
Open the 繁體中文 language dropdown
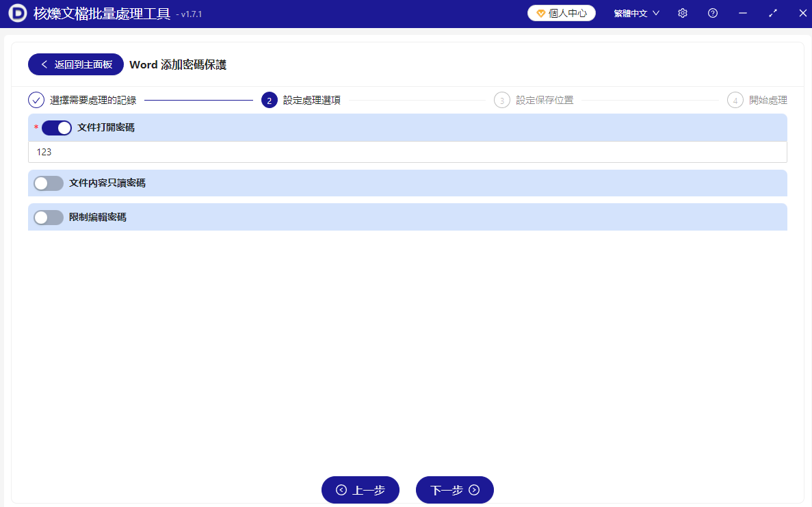click(x=636, y=13)
